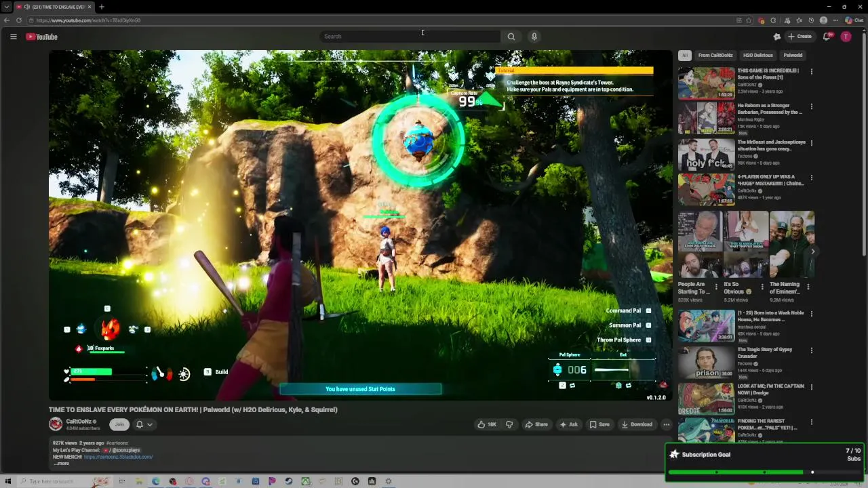Open CaRtOoNz channel avatar
Screen dimensions: 868x488
(x=56, y=424)
